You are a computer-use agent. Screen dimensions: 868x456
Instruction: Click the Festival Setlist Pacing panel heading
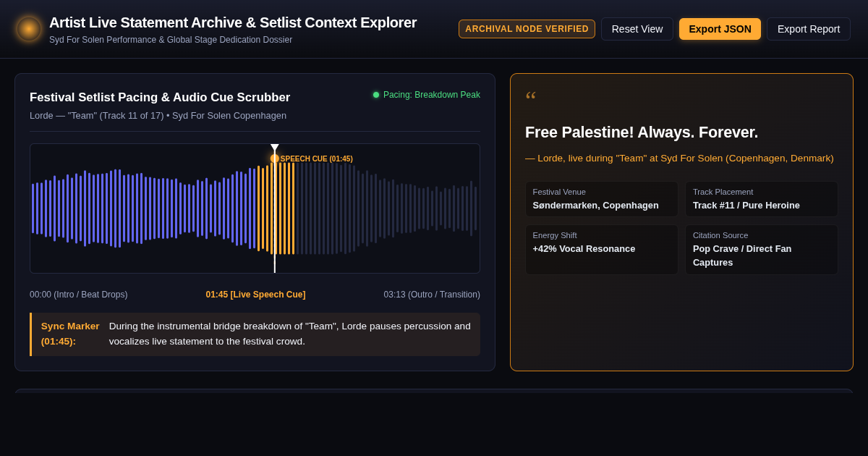tap(160, 97)
